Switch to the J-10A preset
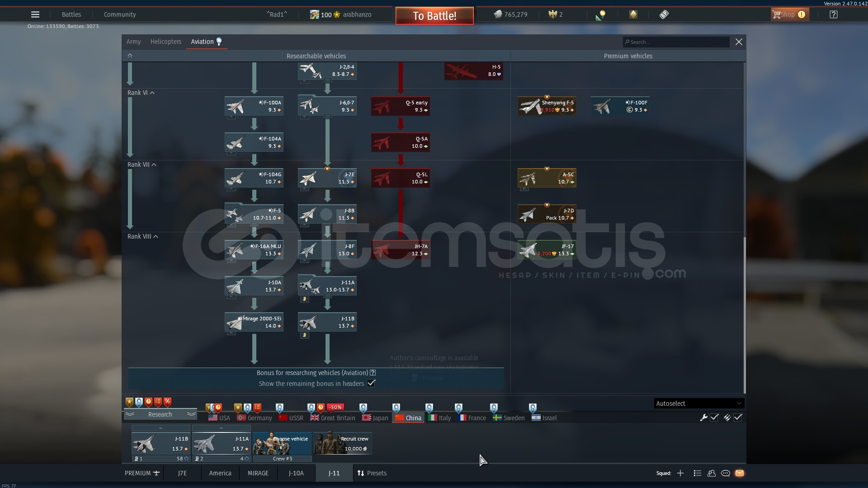 click(x=296, y=473)
